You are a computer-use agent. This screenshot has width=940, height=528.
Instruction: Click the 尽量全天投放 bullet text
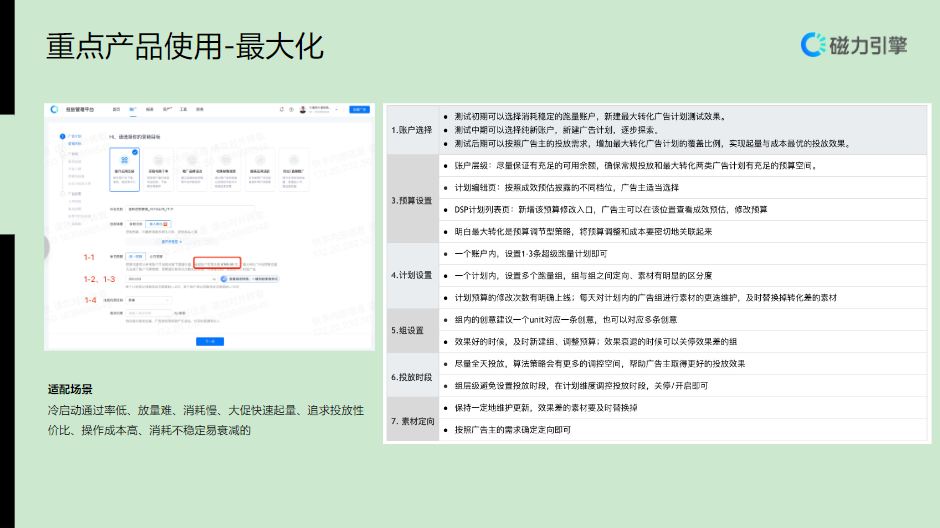pos(600,364)
